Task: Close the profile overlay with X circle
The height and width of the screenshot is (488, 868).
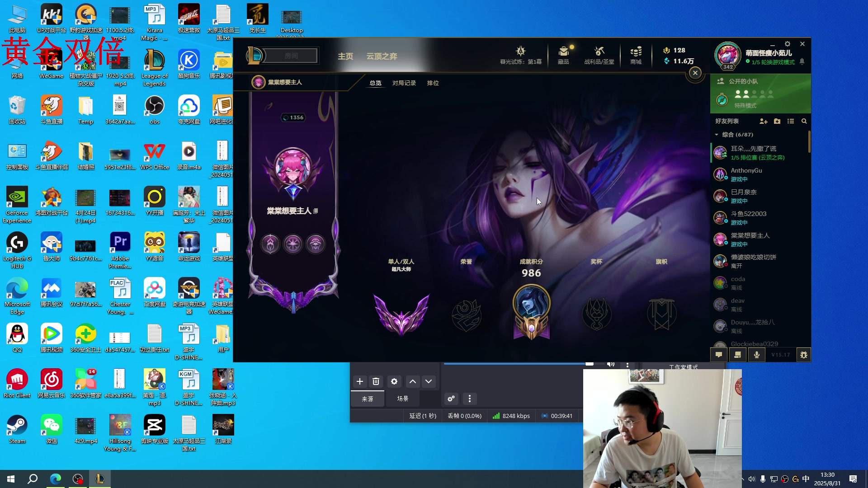Action: coord(695,73)
